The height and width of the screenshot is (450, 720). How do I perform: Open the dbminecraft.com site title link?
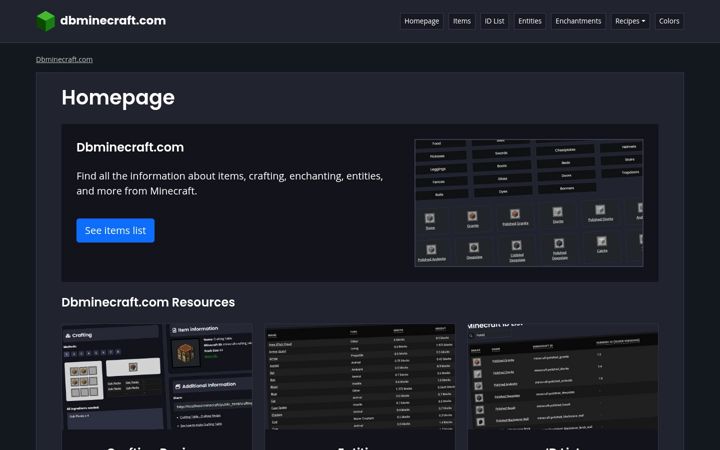point(113,21)
